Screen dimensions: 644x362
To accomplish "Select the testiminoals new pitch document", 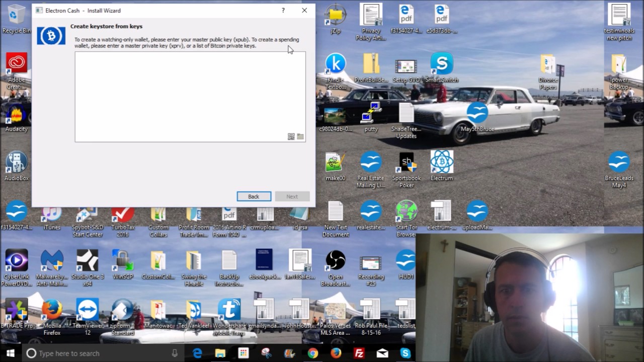I will 619,22.
